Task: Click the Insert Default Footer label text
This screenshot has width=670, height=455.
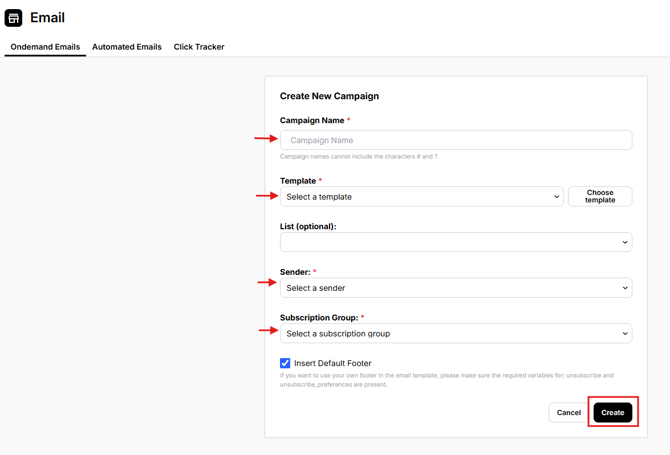Action: click(333, 364)
